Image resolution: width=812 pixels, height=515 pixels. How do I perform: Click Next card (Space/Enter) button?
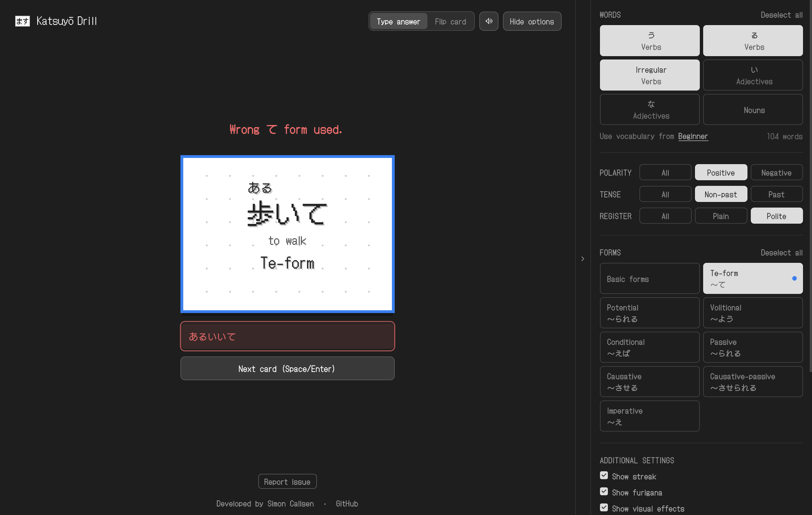(287, 369)
